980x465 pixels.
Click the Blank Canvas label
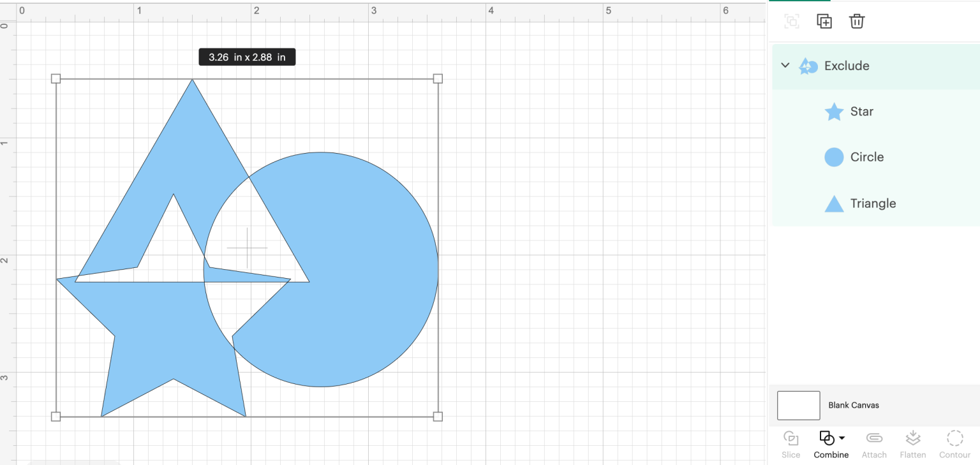point(853,405)
